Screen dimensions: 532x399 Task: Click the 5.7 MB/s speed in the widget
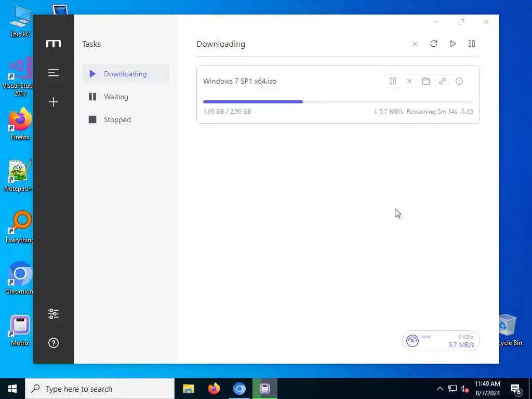point(461,345)
